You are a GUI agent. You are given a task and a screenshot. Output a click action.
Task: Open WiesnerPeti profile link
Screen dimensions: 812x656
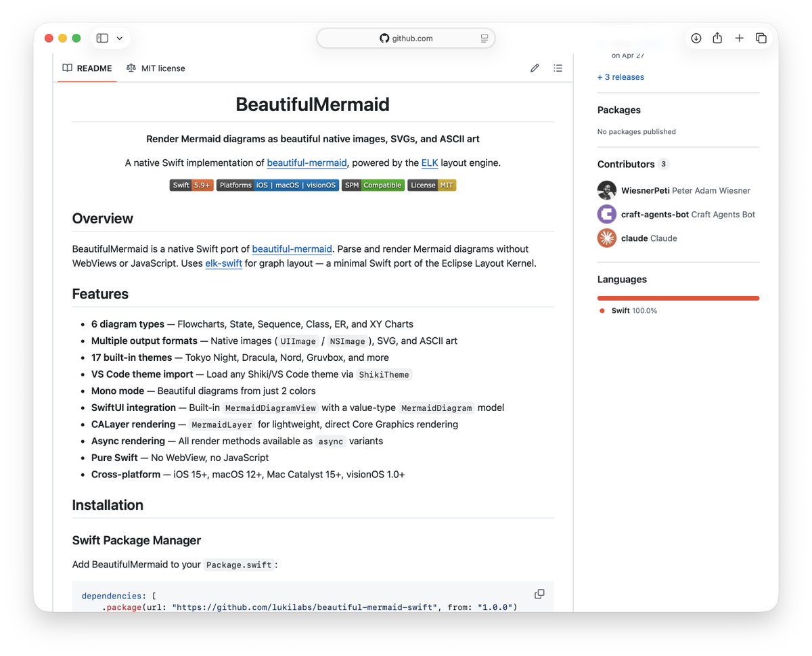point(685,191)
